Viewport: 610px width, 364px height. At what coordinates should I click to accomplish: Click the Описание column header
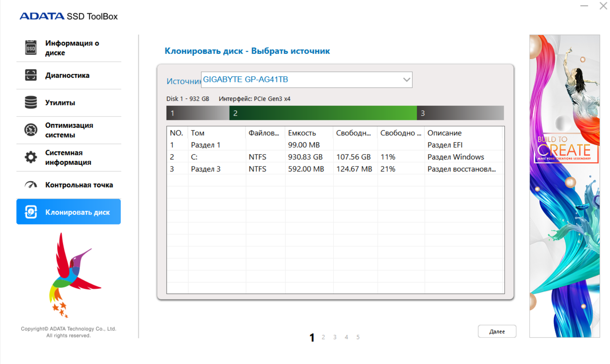(x=464, y=133)
